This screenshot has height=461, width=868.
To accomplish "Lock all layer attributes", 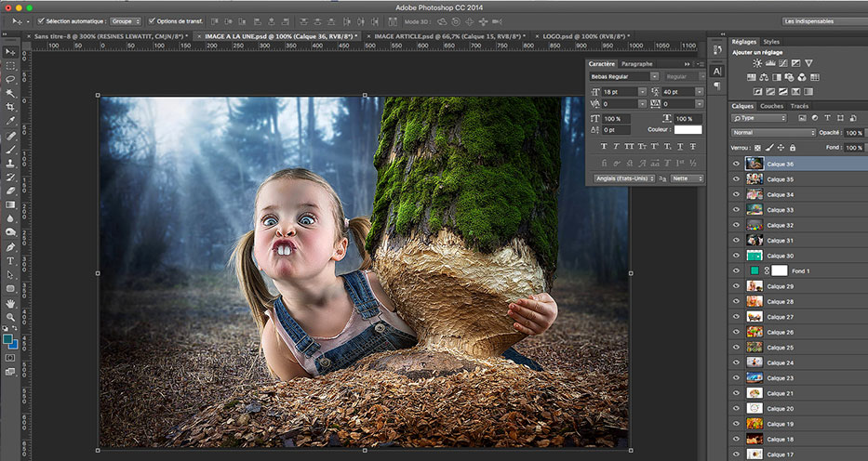I will pyautogui.click(x=793, y=148).
